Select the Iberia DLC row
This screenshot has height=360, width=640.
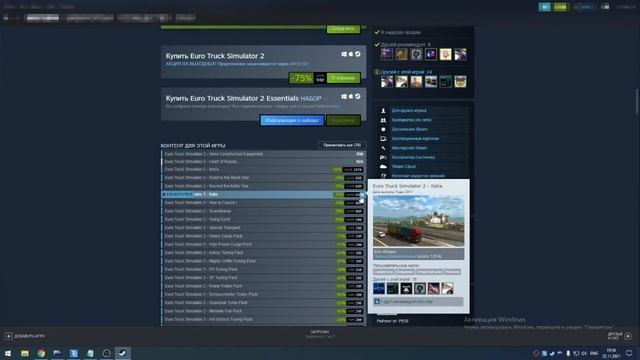264,169
